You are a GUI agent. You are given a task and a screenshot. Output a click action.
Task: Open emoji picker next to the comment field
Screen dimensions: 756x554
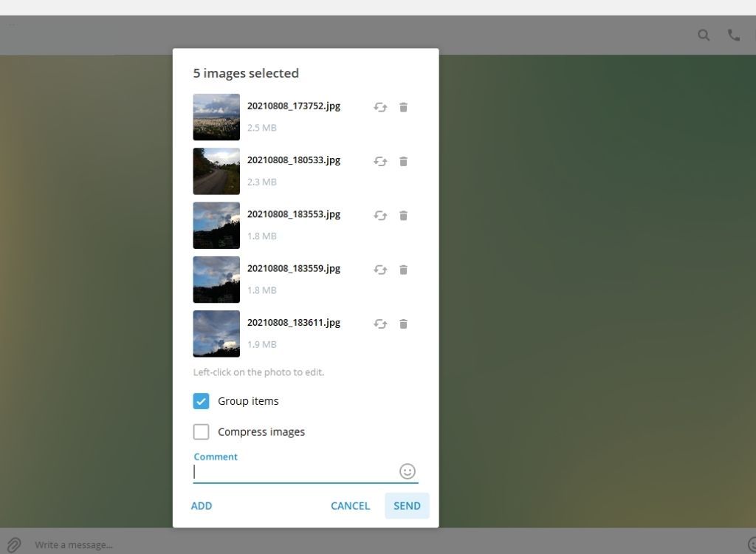coord(407,471)
